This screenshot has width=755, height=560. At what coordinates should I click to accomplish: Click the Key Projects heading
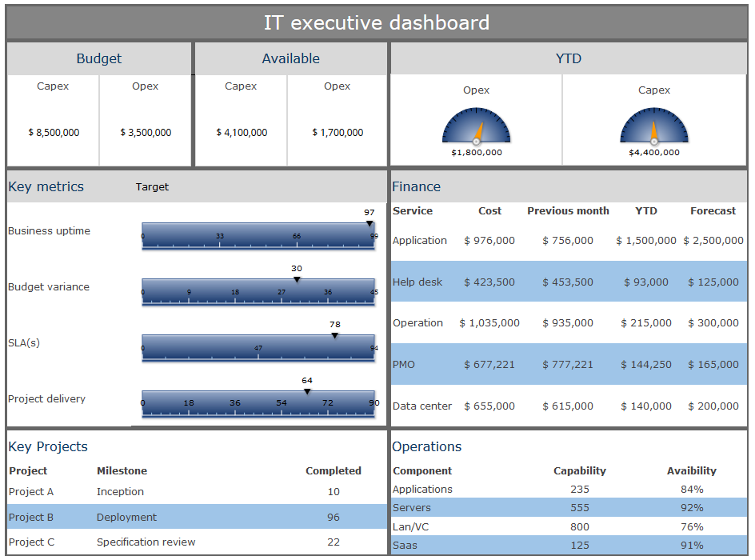coord(48,447)
